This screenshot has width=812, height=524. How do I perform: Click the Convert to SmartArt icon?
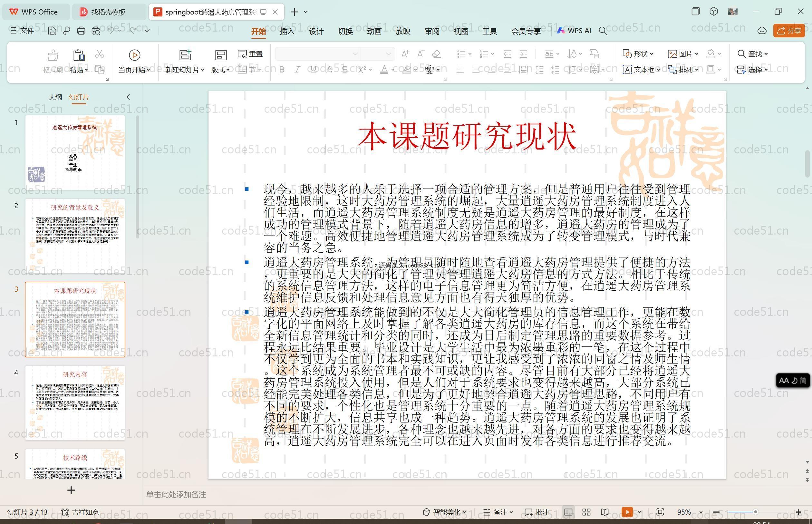[x=594, y=54]
